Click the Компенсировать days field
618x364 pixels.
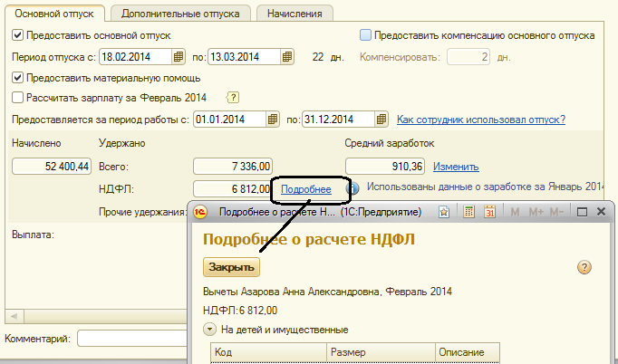click(x=468, y=57)
